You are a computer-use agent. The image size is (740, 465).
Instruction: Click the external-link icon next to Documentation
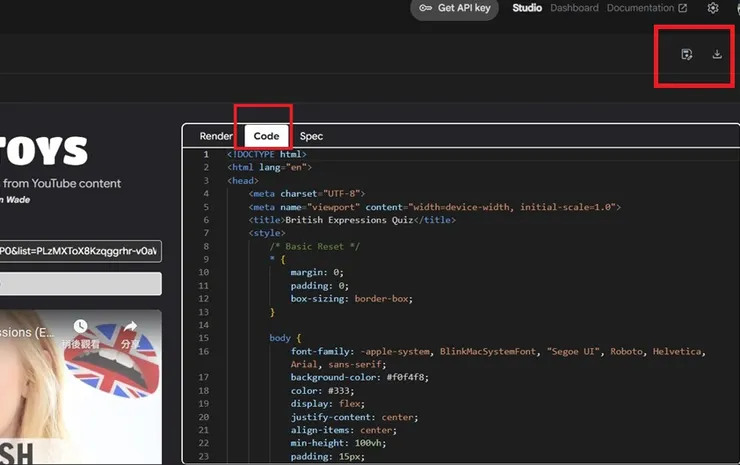682,8
